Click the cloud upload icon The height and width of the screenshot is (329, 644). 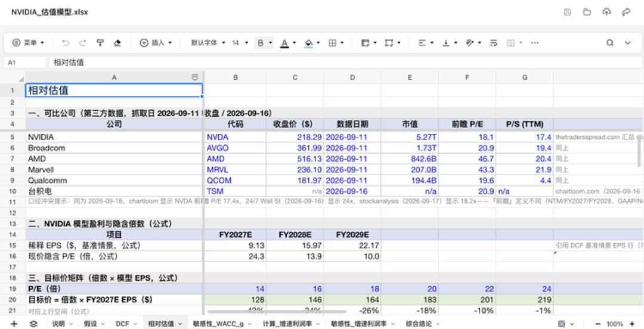(606, 12)
